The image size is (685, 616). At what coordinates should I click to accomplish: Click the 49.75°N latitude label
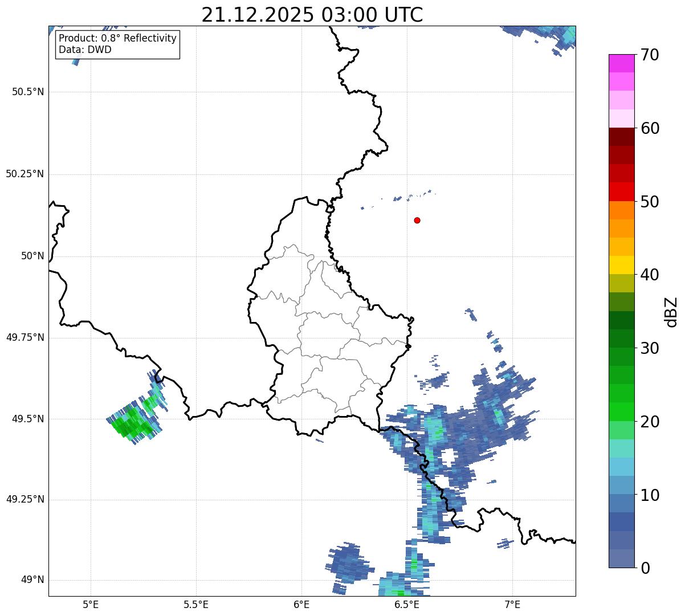[25, 337]
